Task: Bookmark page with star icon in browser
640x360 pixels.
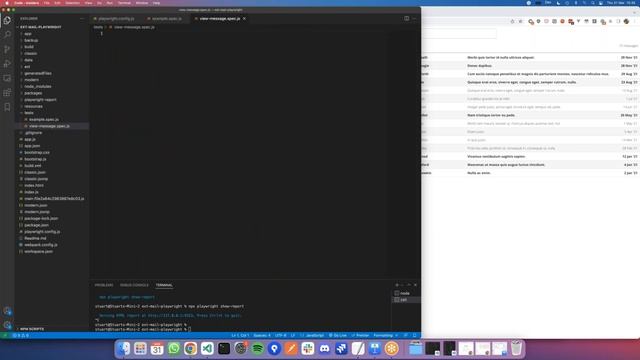Action: (x=520, y=21)
